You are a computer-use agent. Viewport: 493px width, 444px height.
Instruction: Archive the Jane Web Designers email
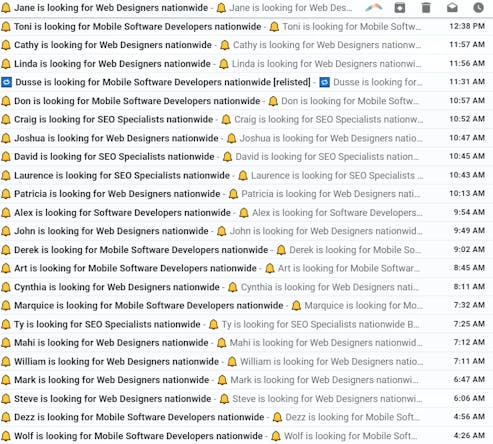(400, 8)
